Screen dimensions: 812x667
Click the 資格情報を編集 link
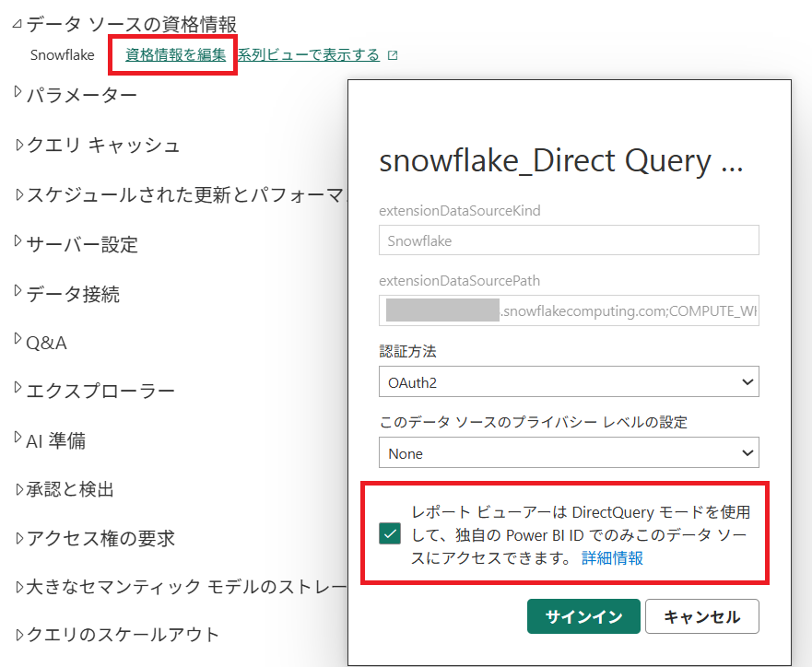[x=175, y=54]
